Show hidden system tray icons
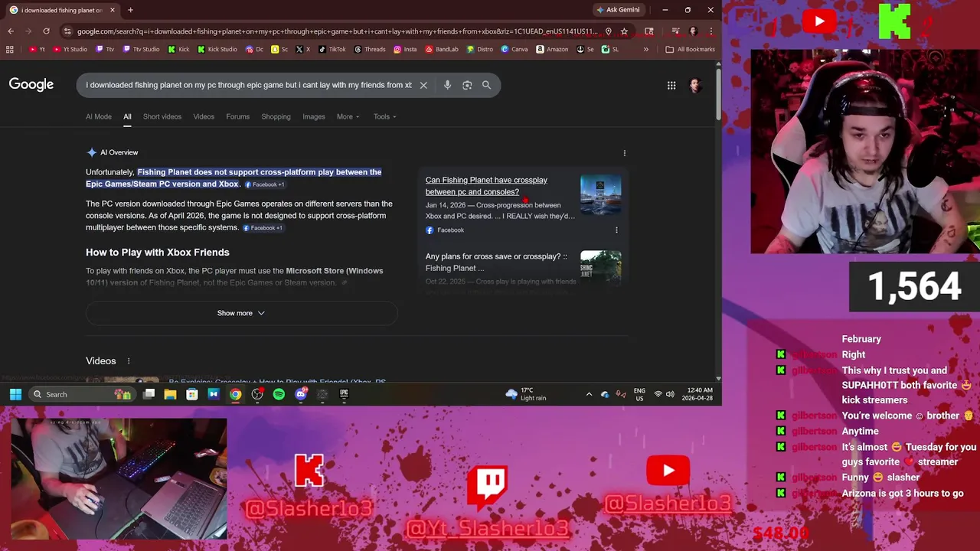 pyautogui.click(x=589, y=394)
